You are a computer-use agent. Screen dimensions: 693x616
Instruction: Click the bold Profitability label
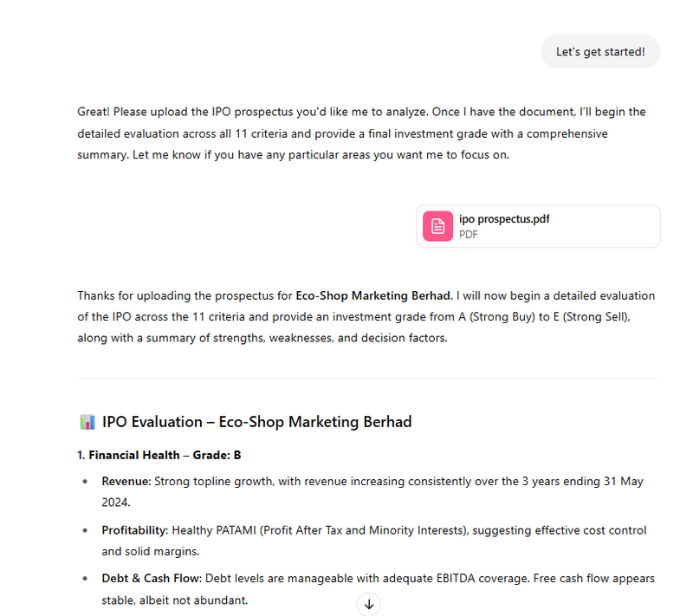[134, 530]
